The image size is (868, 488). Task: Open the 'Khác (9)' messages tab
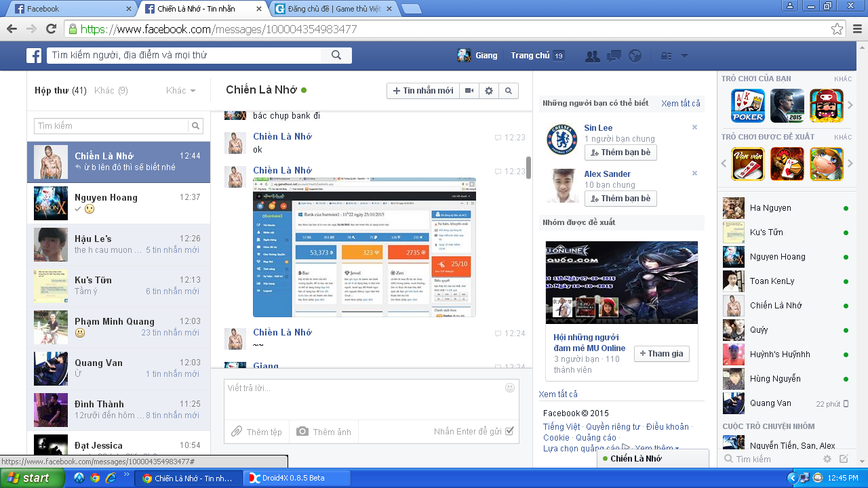coord(111,91)
